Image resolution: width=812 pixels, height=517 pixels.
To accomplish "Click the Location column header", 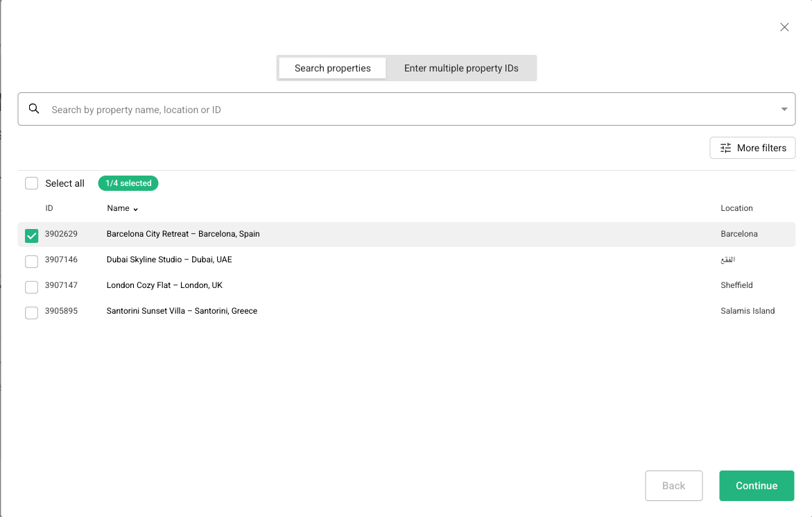I will coord(736,208).
